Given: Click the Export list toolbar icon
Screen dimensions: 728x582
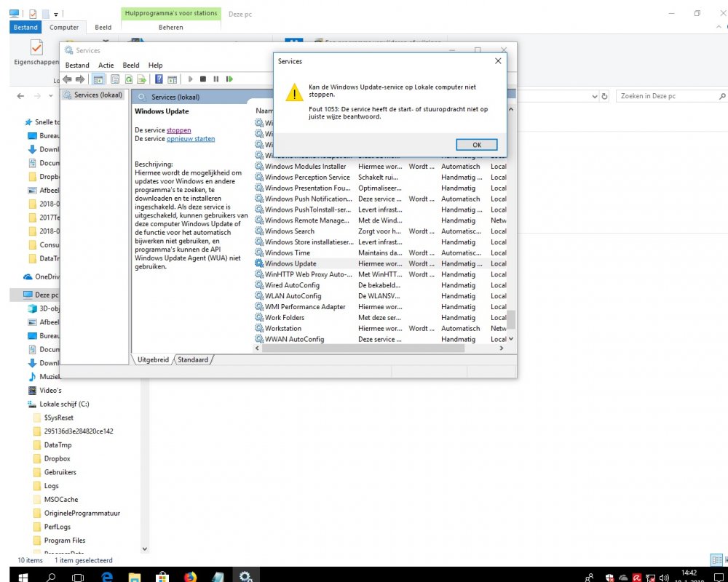Looking at the screenshot, I should pyautogui.click(x=142, y=79).
